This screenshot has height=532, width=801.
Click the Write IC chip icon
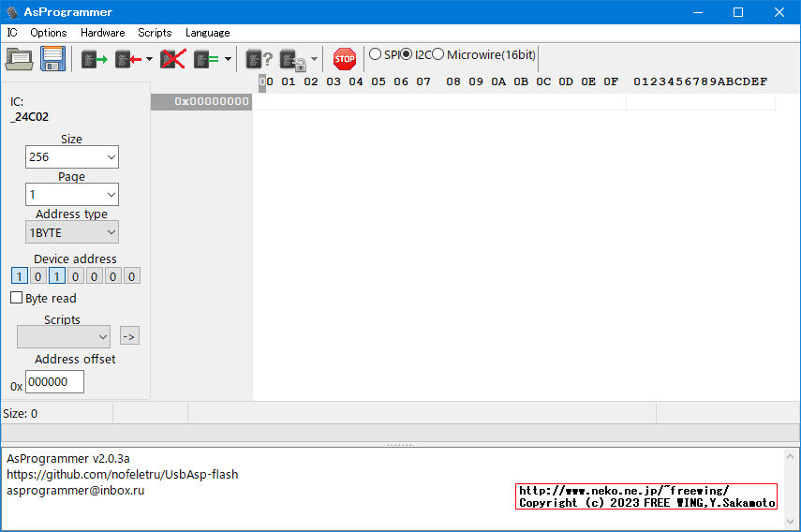(127, 59)
